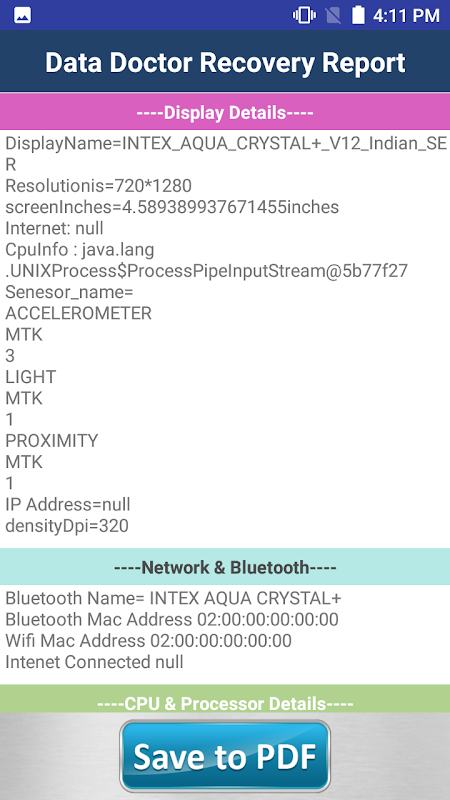Select the Network & Bluetooth section header
450x800 pixels.
(225, 567)
